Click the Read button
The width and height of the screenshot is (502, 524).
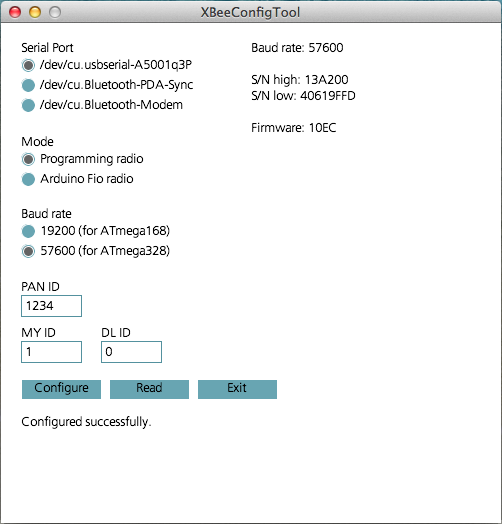(x=149, y=389)
